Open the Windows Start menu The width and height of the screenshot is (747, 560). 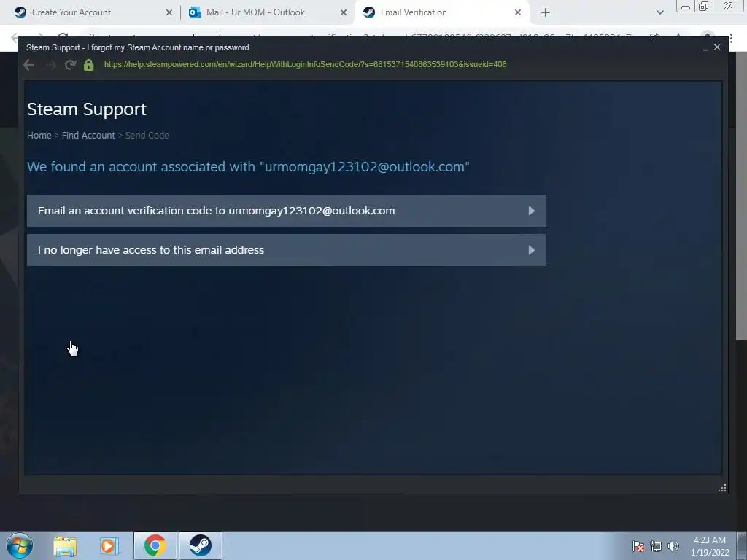pyautogui.click(x=20, y=545)
